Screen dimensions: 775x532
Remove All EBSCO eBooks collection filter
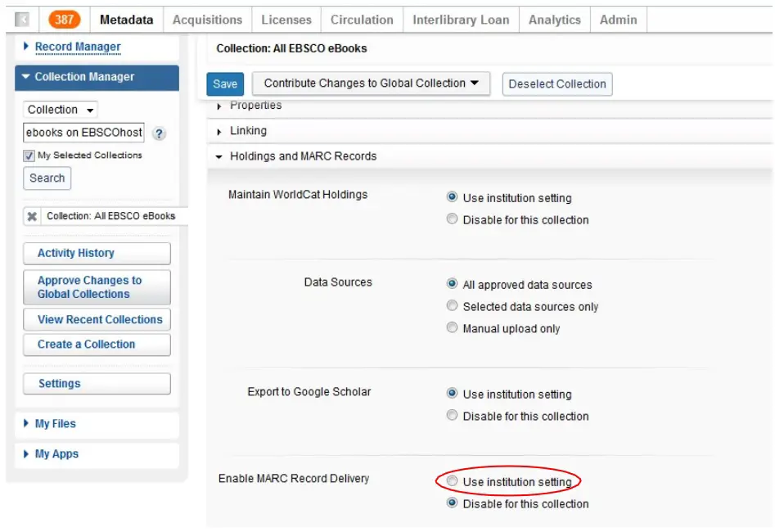coord(33,216)
